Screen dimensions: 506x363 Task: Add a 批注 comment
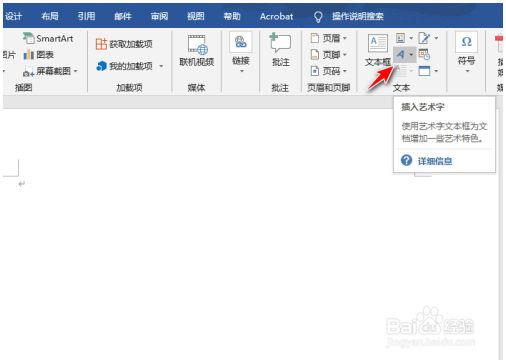pyautogui.click(x=280, y=50)
